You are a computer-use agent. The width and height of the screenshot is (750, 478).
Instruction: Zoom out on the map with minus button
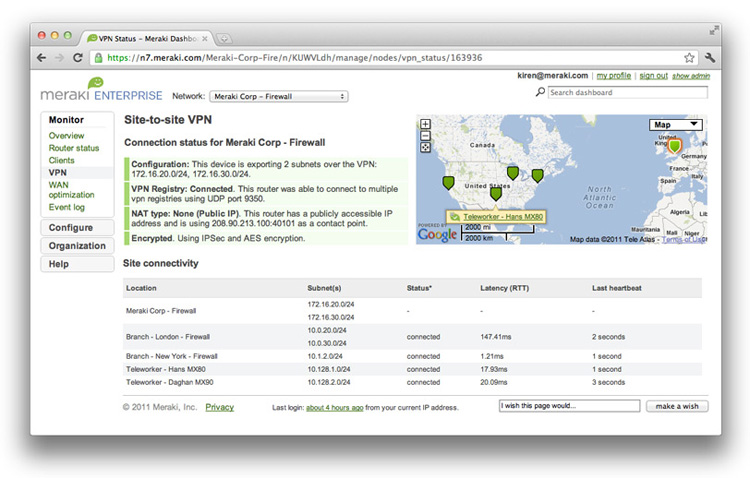pyautogui.click(x=425, y=135)
